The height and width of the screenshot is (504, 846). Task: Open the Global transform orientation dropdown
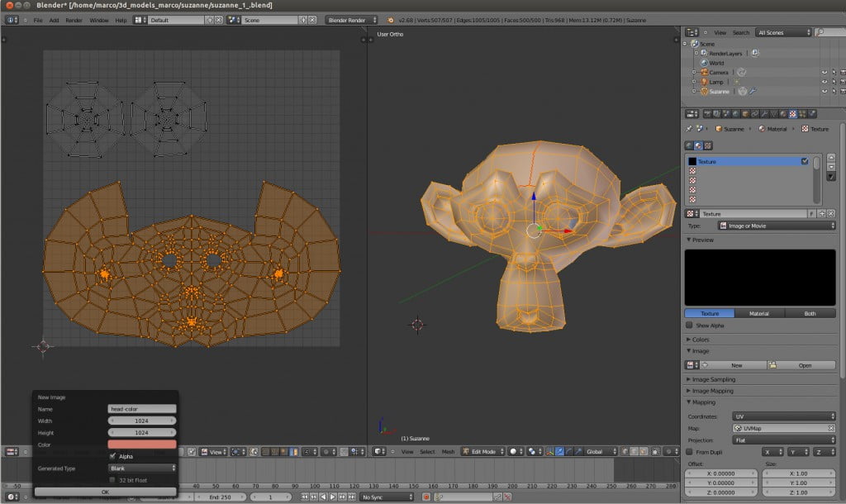pyautogui.click(x=601, y=452)
